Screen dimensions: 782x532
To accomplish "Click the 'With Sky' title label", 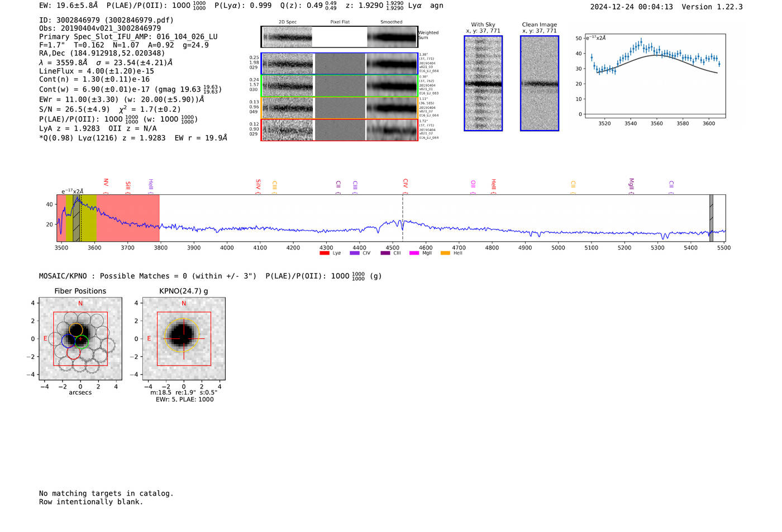I will pos(483,25).
